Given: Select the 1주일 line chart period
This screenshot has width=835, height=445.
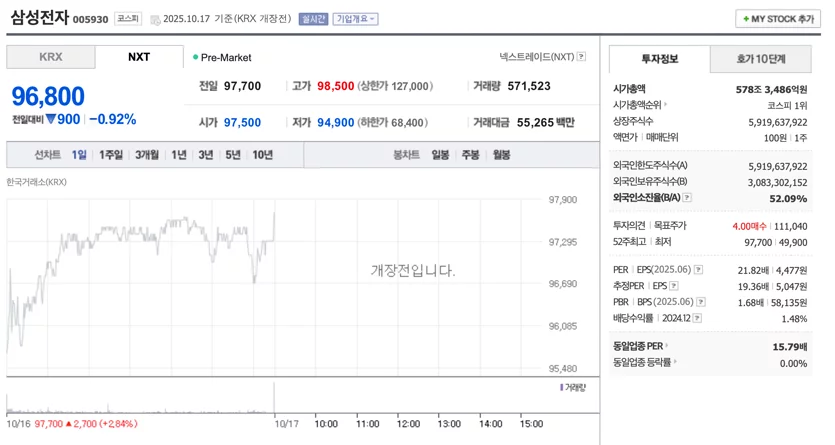Looking at the screenshot, I should click(111, 155).
